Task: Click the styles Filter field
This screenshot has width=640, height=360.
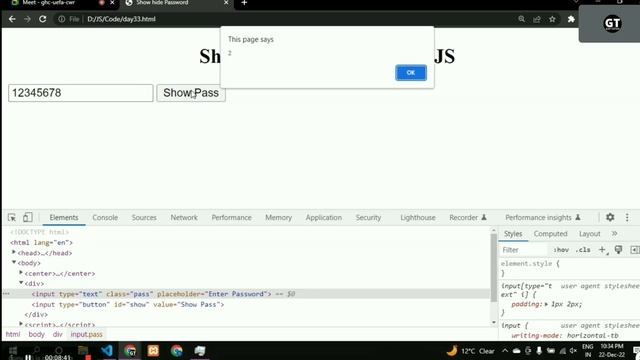Action: point(524,250)
